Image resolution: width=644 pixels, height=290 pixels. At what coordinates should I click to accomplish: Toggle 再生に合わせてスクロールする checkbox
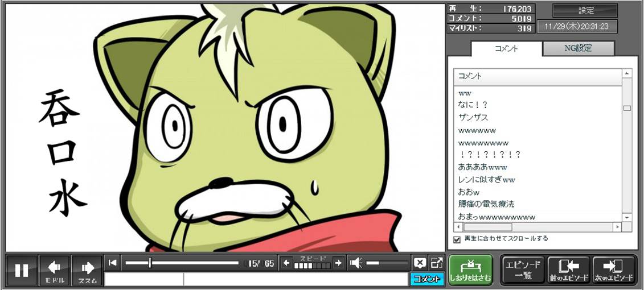457,239
